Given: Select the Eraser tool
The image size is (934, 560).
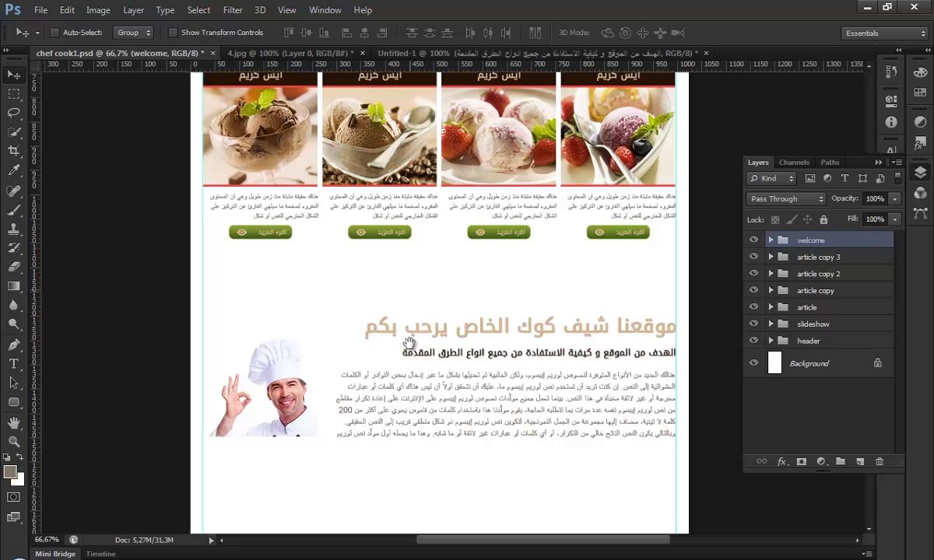Looking at the screenshot, I should coord(14,267).
